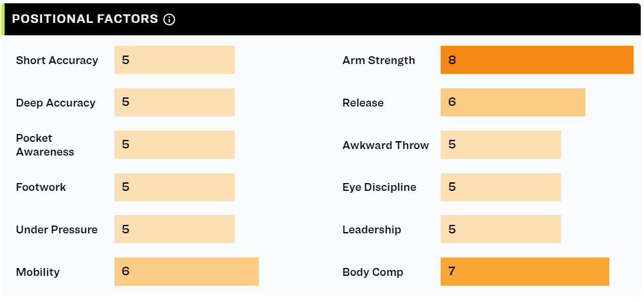Select the Deep Accuracy rating bar
The width and height of the screenshot is (644, 302).
175,103
